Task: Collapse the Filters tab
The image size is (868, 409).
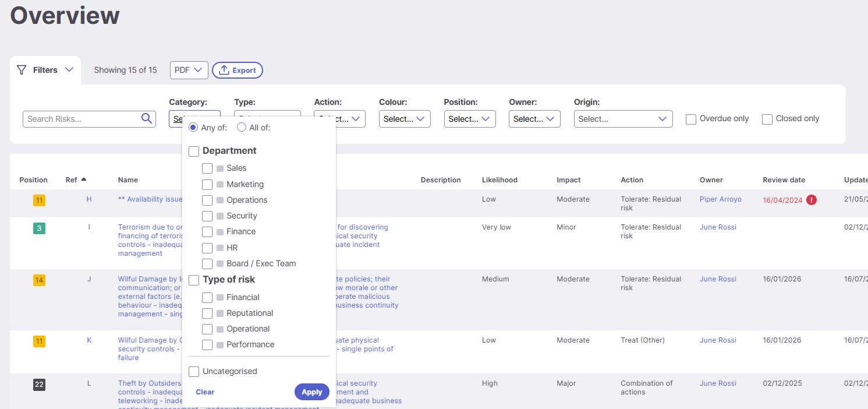Action: [x=45, y=70]
